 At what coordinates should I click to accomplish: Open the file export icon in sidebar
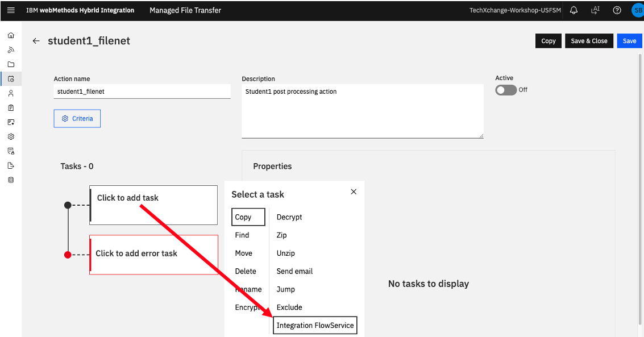point(11,165)
